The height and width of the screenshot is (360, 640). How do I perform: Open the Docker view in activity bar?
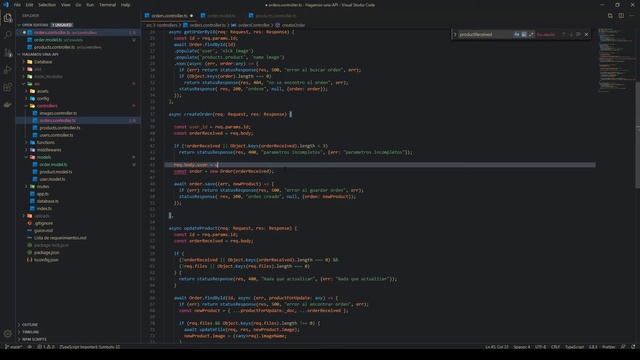(x=8, y=105)
